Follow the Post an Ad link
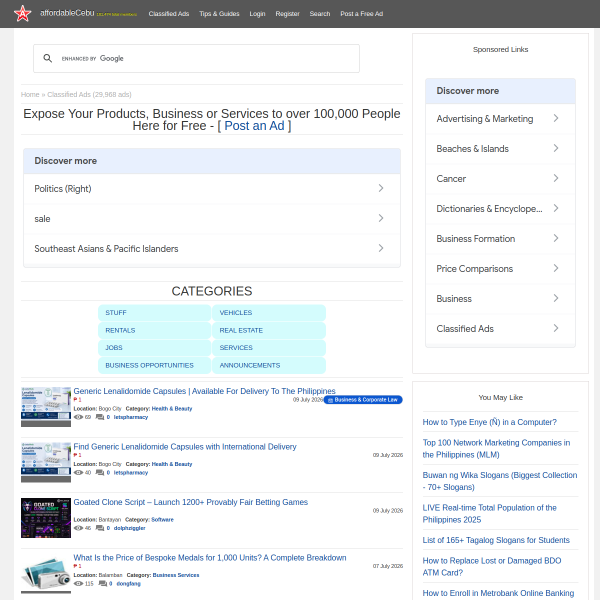The width and height of the screenshot is (600, 600). pyautogui.click(x=254, y=126)
